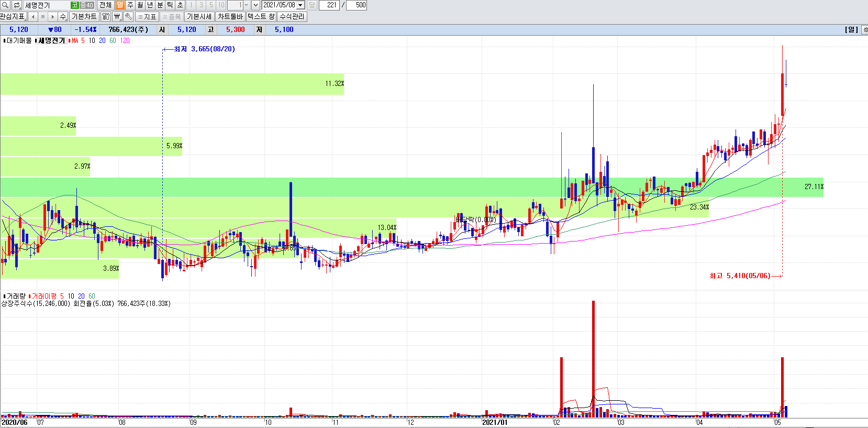Click the 거래량 volume legend item

(15, 296)
